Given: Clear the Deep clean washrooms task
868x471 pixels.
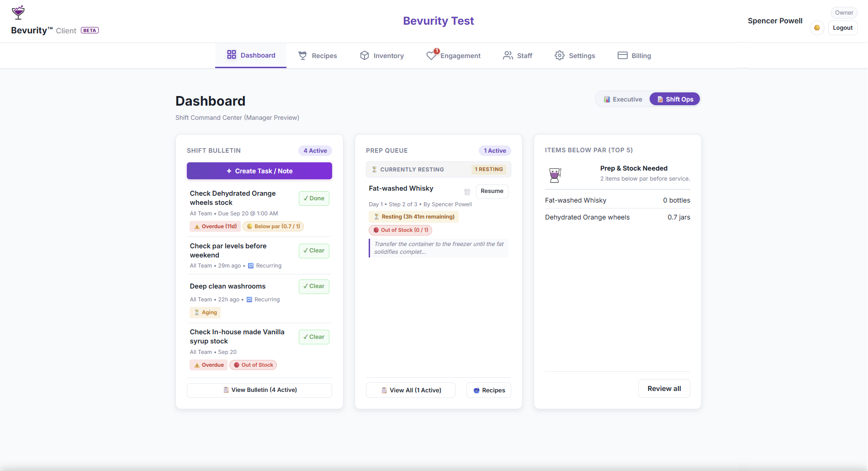Looking at the screenshot, I should point(314,286).
